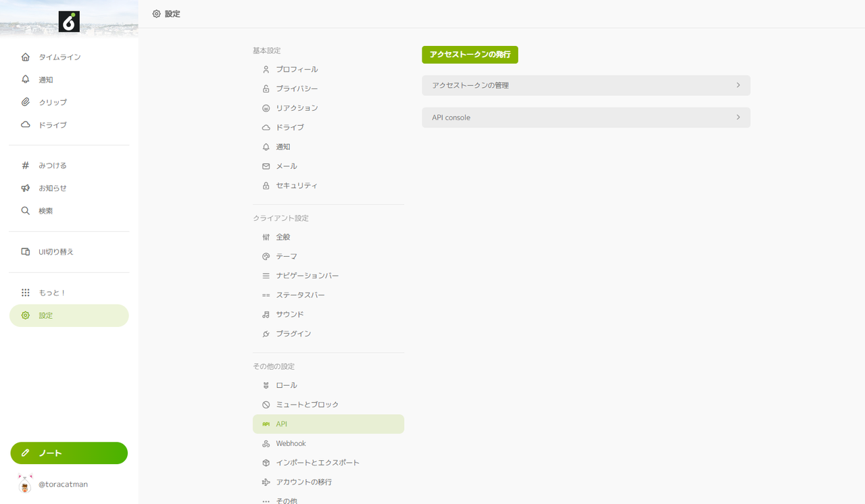865x504 pixels.
Task: Open お知らせ announcements icon
Action: click(x=25, y=188)
